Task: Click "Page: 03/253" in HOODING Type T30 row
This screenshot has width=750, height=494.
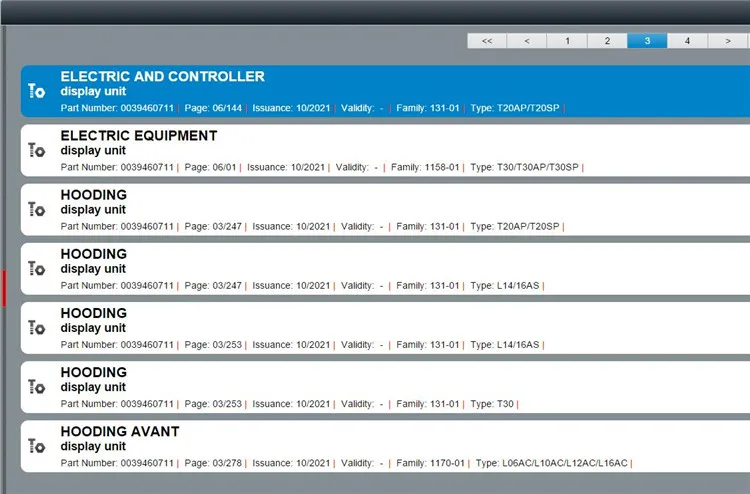Action: (x=213, y=404)
